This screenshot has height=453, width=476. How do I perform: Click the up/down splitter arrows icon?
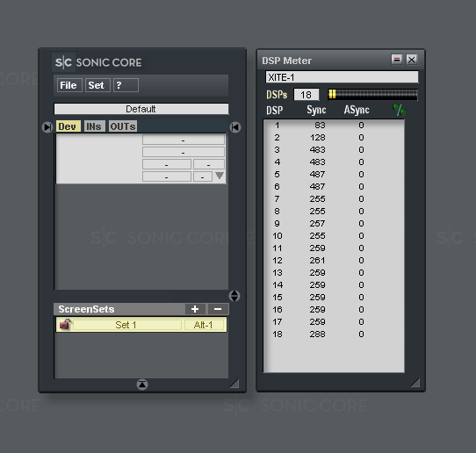coord(234,296)
